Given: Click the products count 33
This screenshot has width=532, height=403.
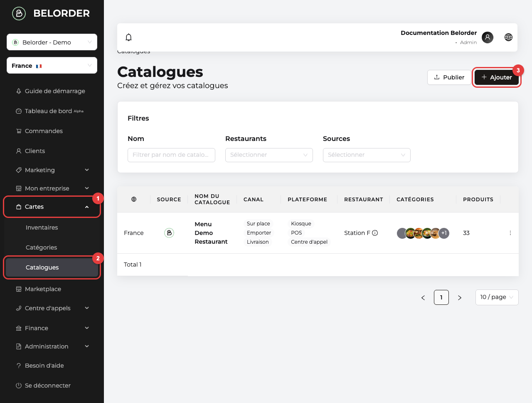Looking at the screenshot, I should coord(466,233).
